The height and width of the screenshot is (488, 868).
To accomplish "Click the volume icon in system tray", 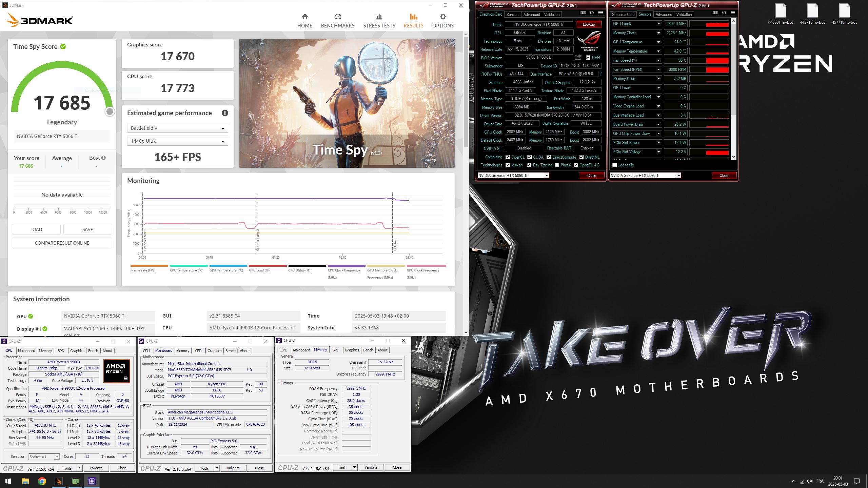I will coord(810,481).
